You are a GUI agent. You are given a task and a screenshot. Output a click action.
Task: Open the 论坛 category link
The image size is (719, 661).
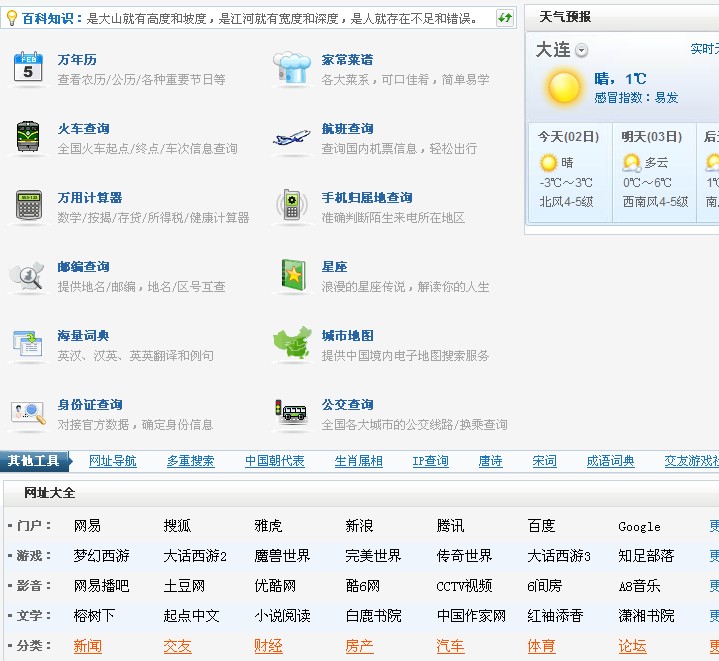click(632, 646)
